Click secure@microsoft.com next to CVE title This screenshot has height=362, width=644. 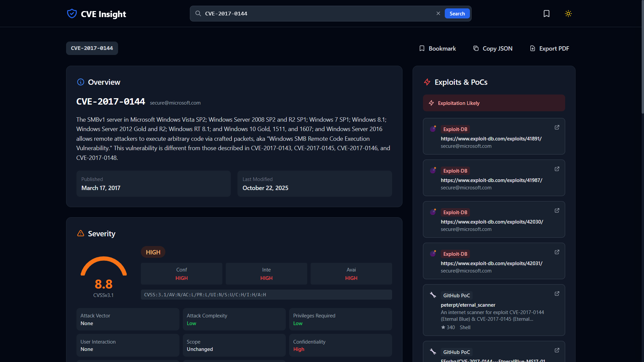coord(175,103)
